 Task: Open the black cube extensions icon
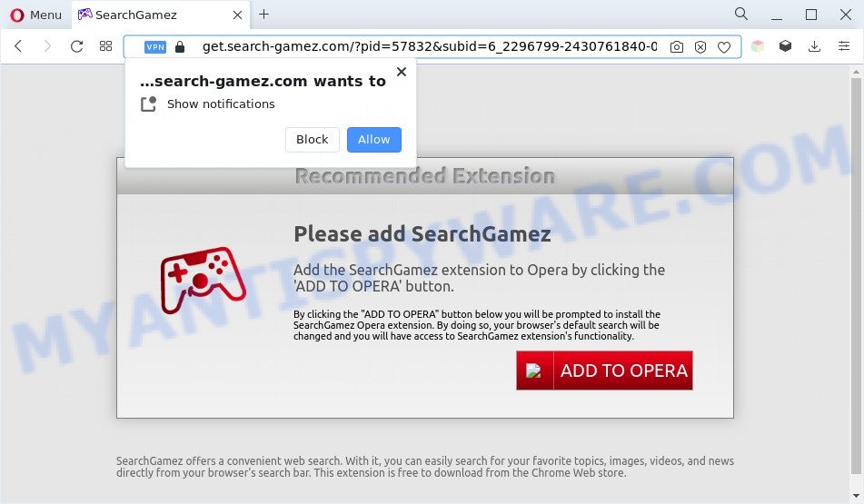coord(785,46)
